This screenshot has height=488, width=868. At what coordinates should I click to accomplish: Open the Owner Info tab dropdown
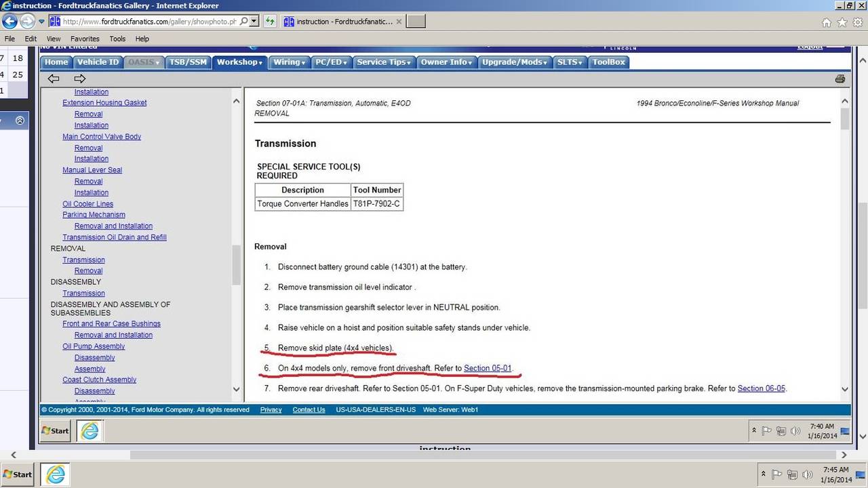(447, 62)
